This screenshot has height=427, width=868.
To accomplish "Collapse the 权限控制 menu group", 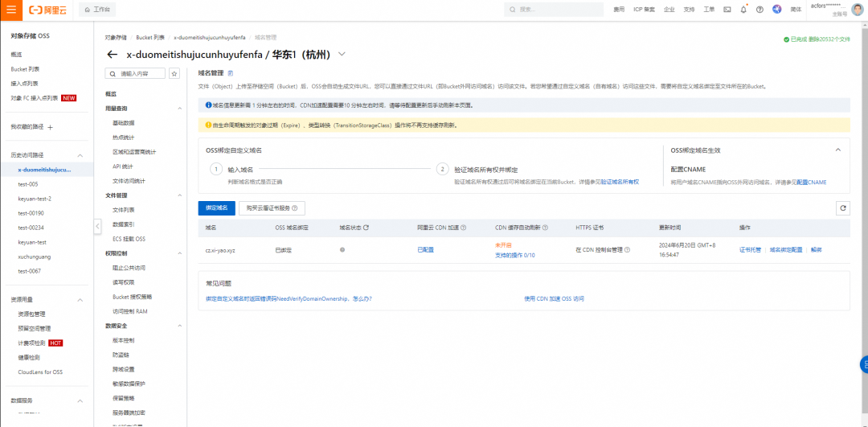I will click(179, 253).
